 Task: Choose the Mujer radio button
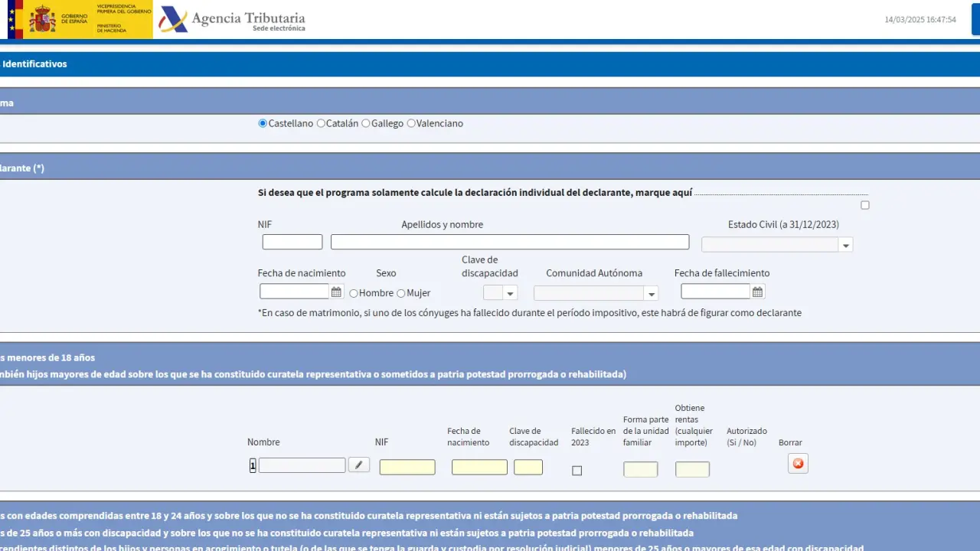pyautogui.click(x=400, y=293)
